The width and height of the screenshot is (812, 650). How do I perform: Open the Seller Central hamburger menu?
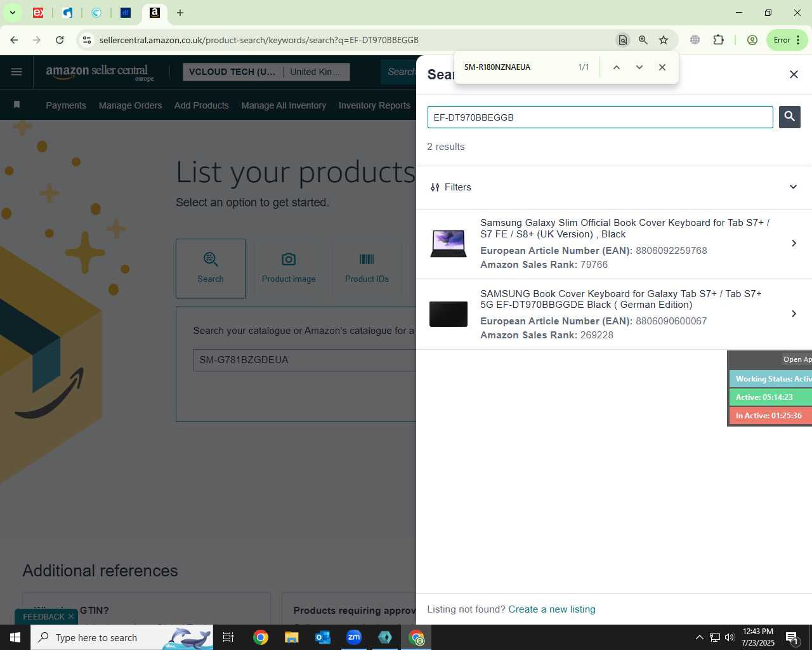16,72
